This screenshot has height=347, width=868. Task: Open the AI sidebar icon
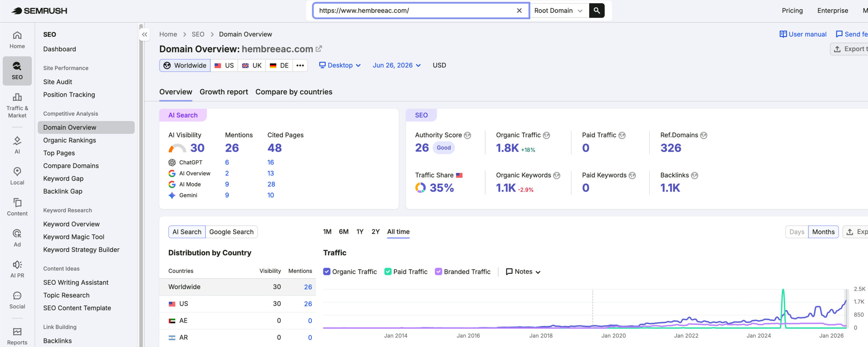(17, 145)
